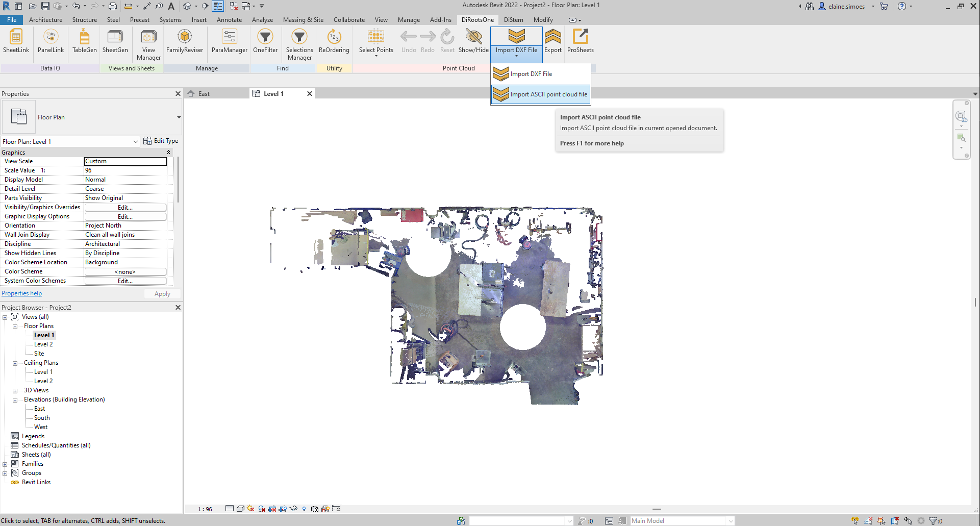
Task: Open the Properties help link
Action: tap(21, 293)
